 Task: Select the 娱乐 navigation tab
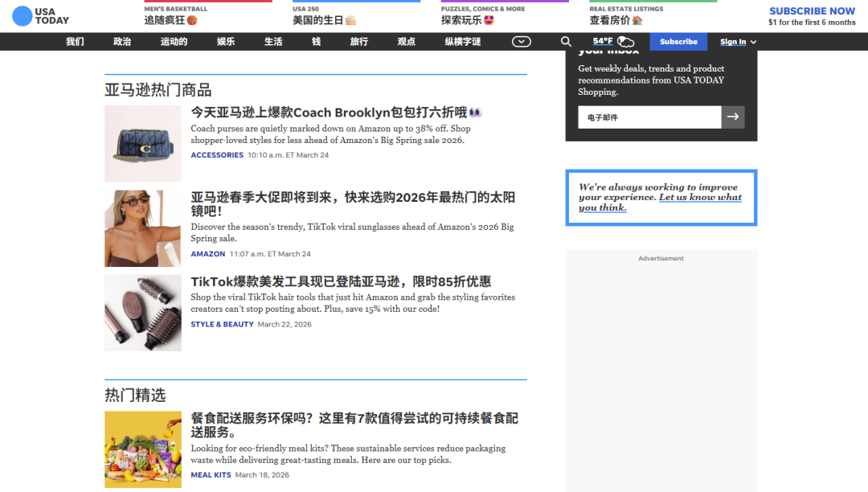[226, 42]
